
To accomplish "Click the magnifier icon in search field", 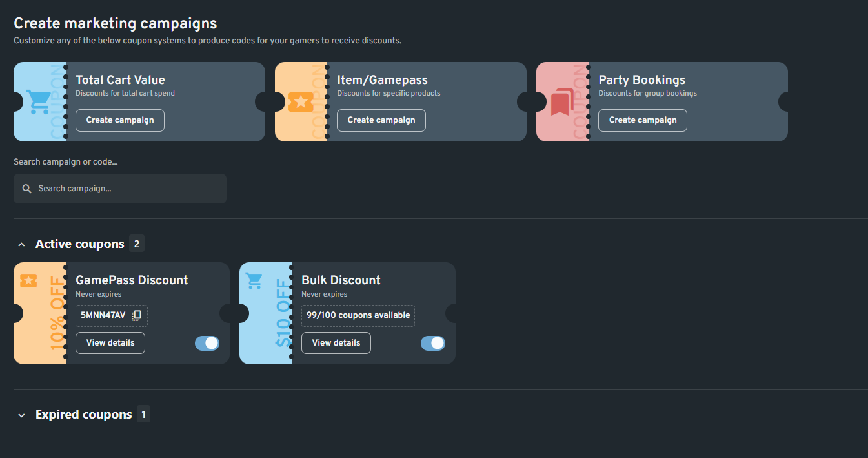I will tap(27, 189).
